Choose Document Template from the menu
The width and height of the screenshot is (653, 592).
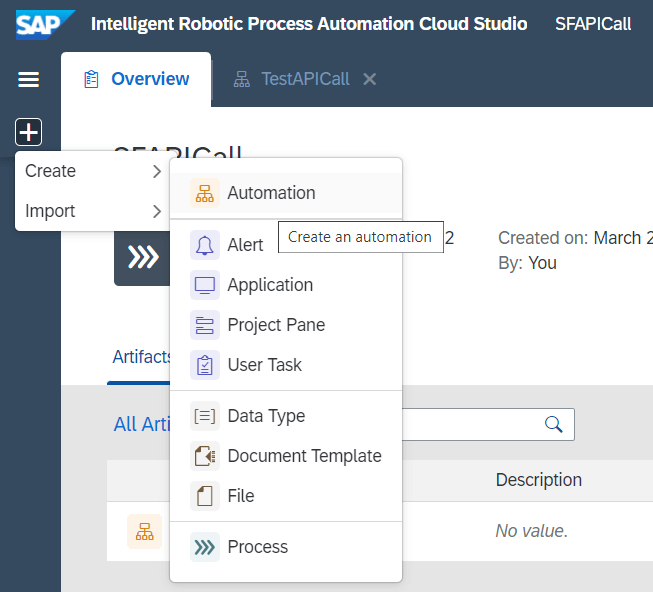(286, 456)
